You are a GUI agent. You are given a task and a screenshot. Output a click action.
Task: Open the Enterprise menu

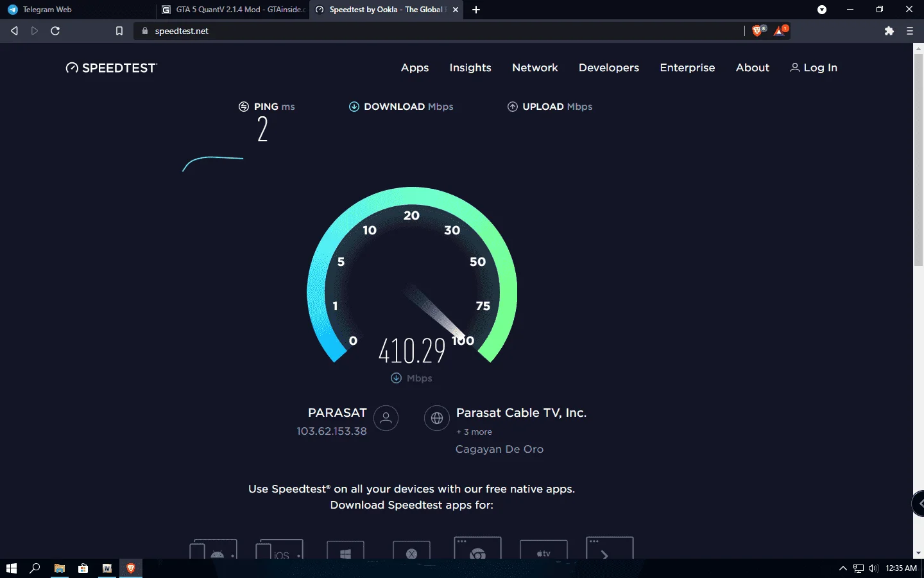pyautogui.click(x=687, y=67)
